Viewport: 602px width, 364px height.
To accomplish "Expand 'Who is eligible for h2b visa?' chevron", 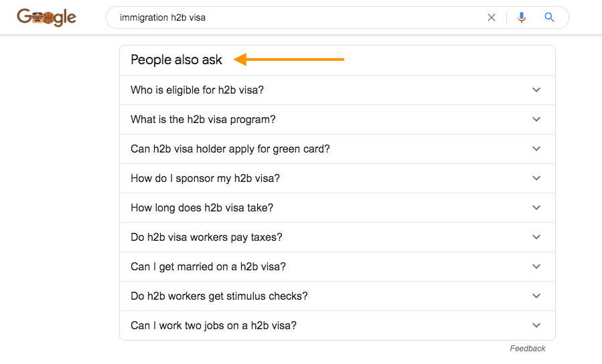I will [x=536, y=90].
